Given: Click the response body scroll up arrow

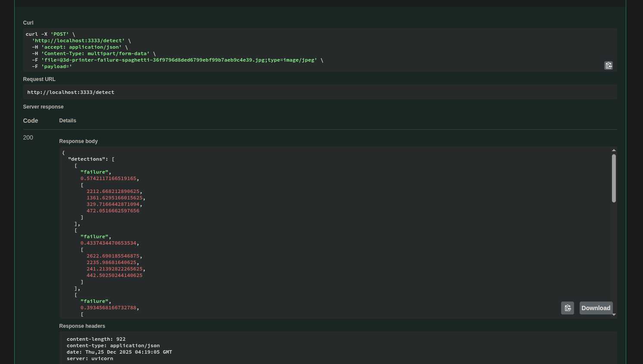Looking at the screenshot, I should tap(614, 150).
